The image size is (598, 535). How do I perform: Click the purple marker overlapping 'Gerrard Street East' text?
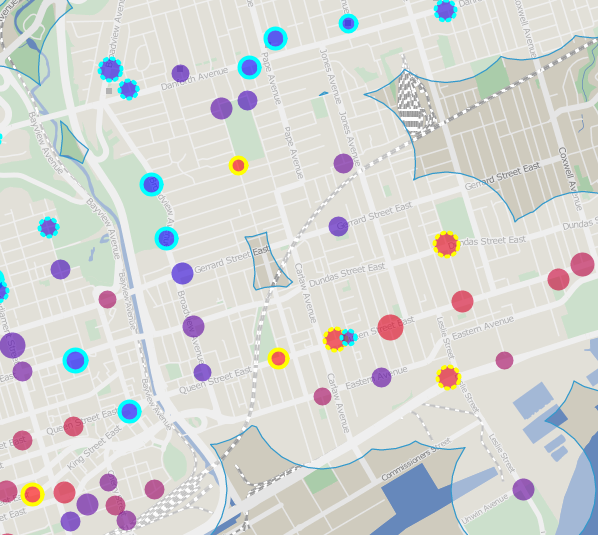338,226
